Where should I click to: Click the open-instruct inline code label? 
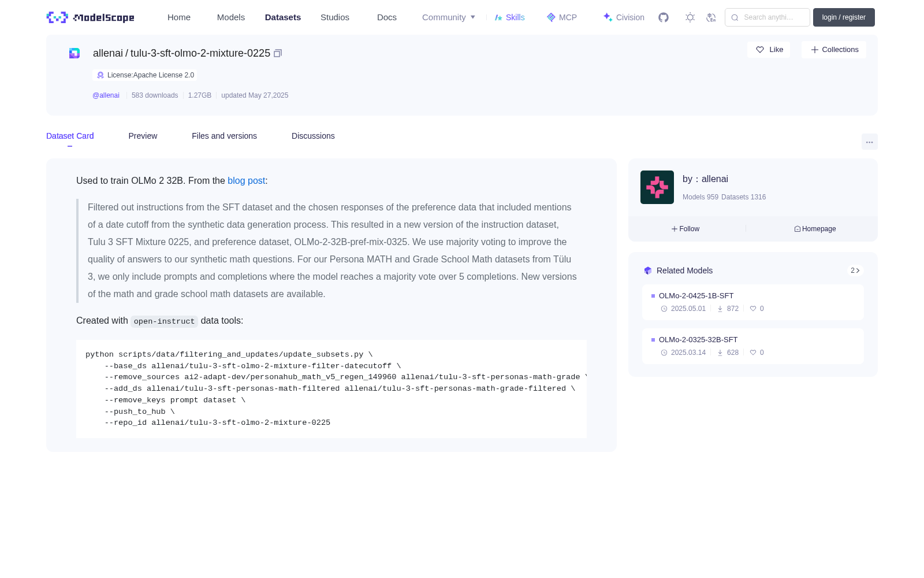164,321
